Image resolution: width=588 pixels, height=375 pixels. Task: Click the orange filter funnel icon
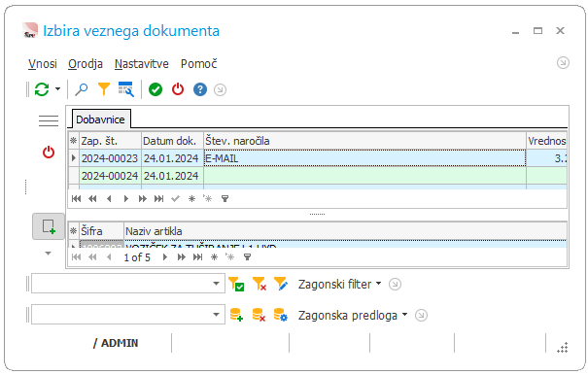[x=104, y=89]
